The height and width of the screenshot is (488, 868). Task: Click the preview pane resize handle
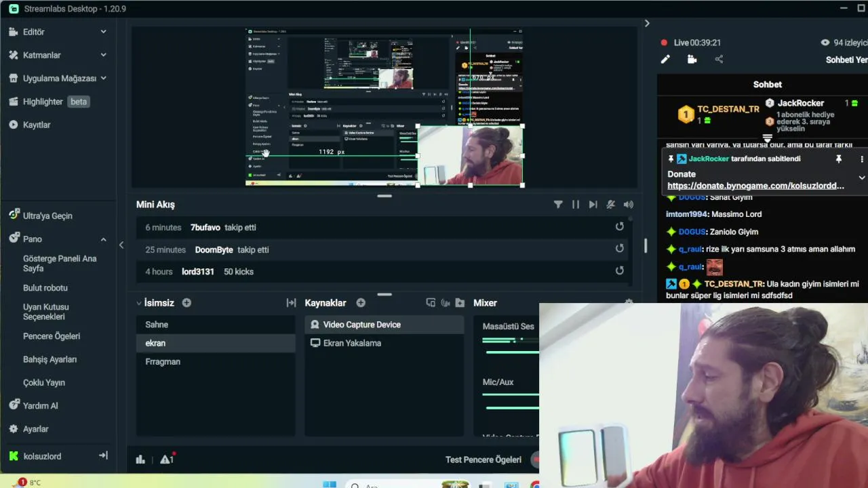coord(384,196)
